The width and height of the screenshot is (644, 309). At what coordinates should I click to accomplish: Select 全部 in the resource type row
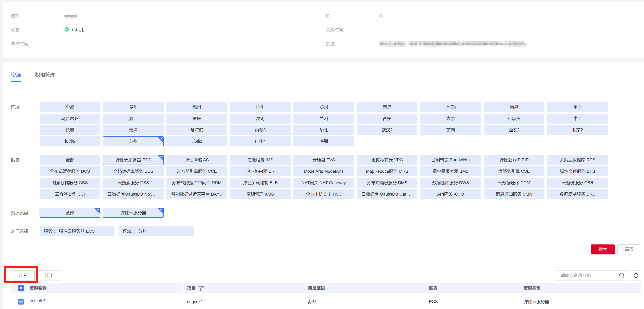70,213
